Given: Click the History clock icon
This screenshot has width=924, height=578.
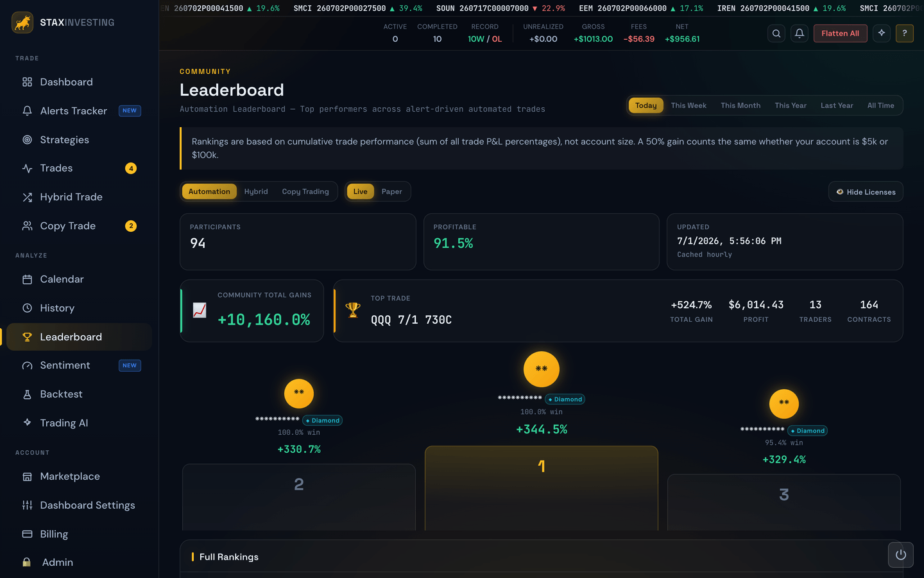Looking at the screenshot, I should pos(27,308).
